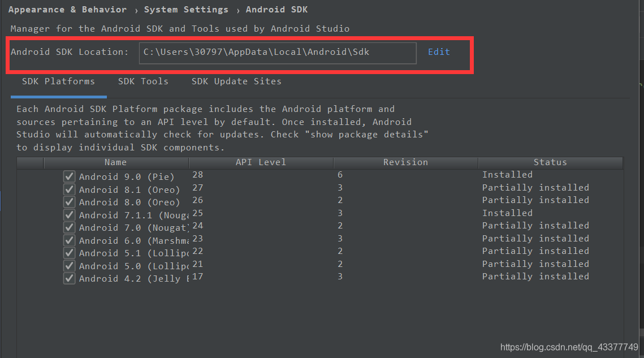The image size is (644, 358).
Task: Sort by the Revision column header
Action: (406, 162)
